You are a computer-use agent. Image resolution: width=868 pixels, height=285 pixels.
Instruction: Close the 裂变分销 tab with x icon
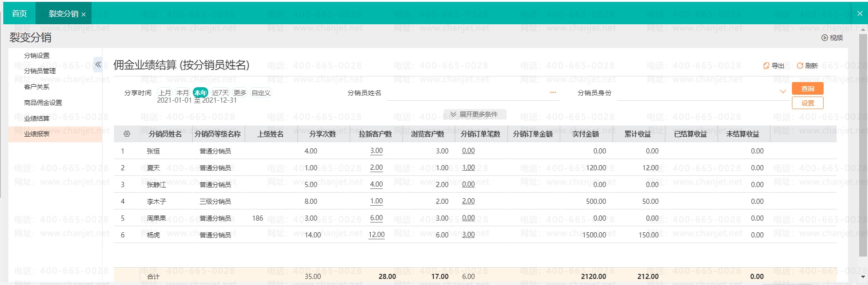tap(84, 14)
